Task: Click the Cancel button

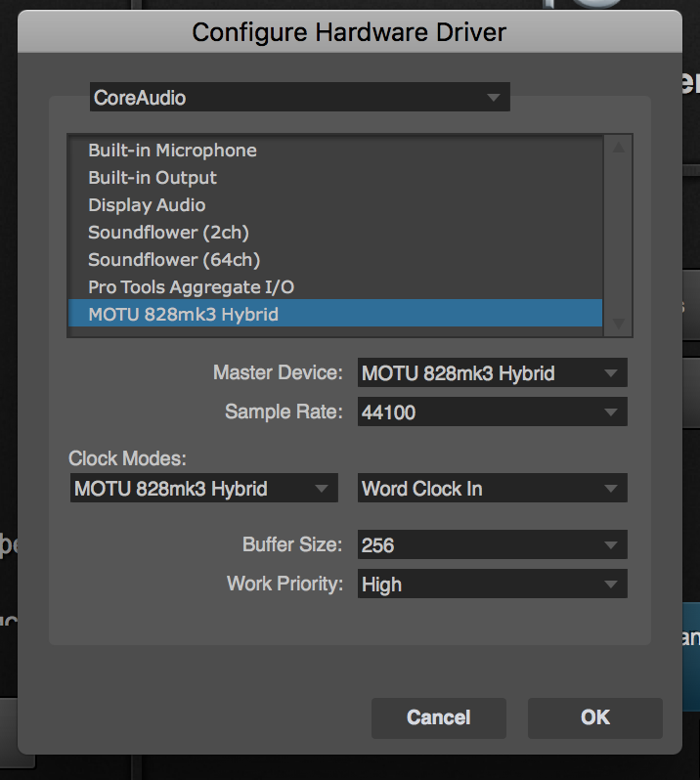Action: pos(439,717)
